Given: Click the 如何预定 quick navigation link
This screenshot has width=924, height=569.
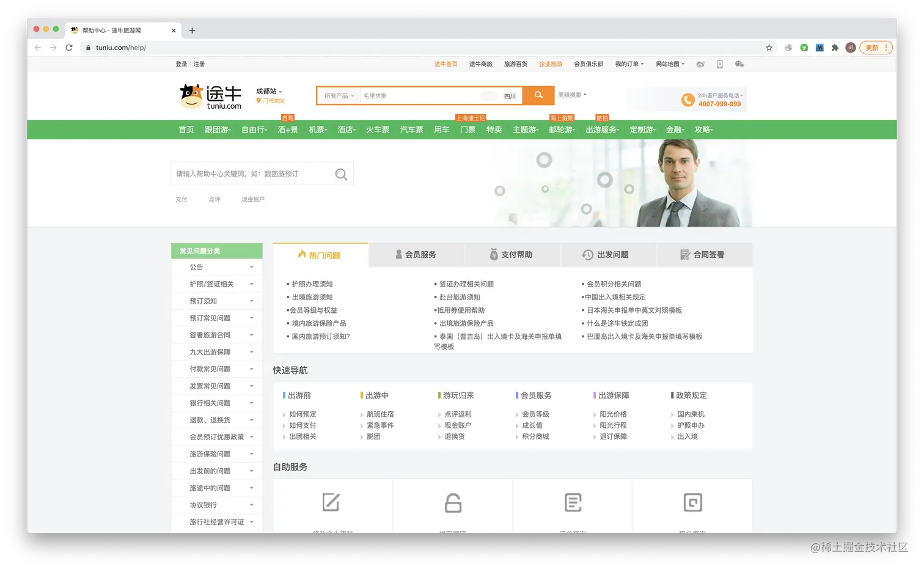Looking at the screenshot, I should click(x=302, y=414).
